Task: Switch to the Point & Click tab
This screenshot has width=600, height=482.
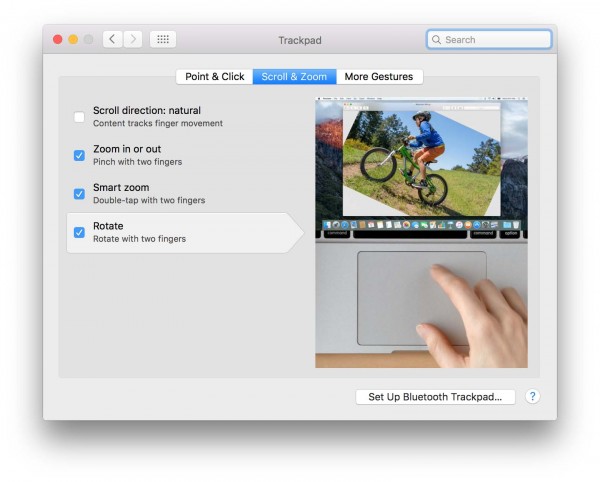Action: pyautogui.click(x=215, y=77)
